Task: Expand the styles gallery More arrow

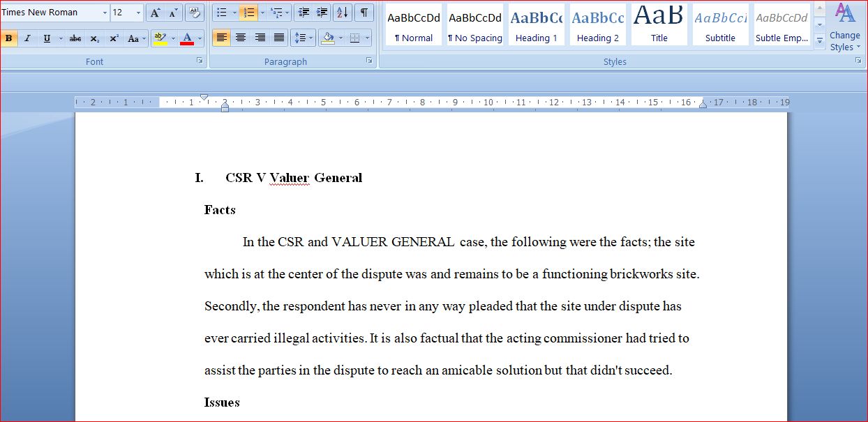Action: 820,42
